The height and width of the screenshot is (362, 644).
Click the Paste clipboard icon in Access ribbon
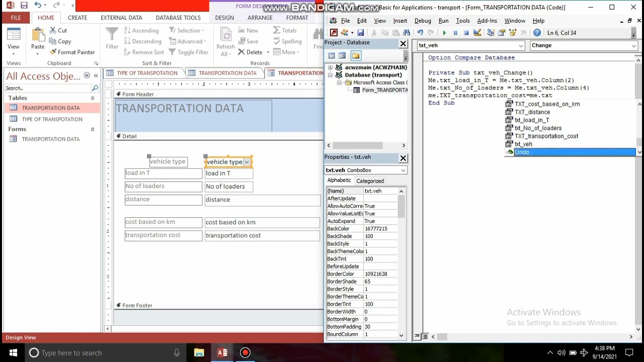tap(38, 35)
